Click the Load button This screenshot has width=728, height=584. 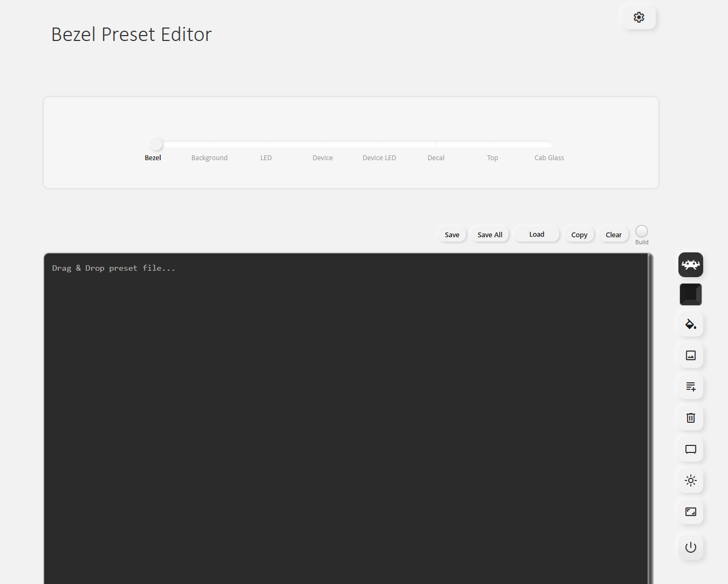[x=537, y=234]
